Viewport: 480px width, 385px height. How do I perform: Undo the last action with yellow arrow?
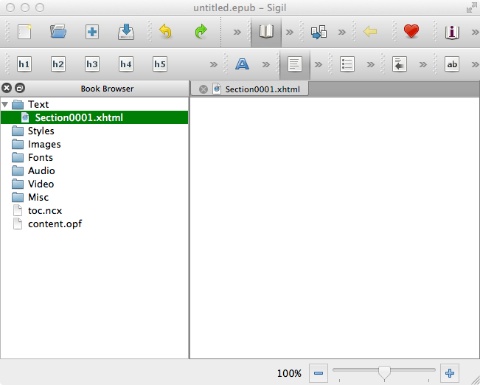tap(165, 32)
